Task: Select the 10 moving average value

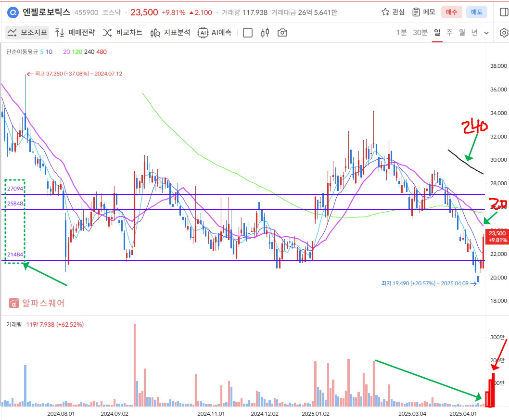Action: click(49, 52)
